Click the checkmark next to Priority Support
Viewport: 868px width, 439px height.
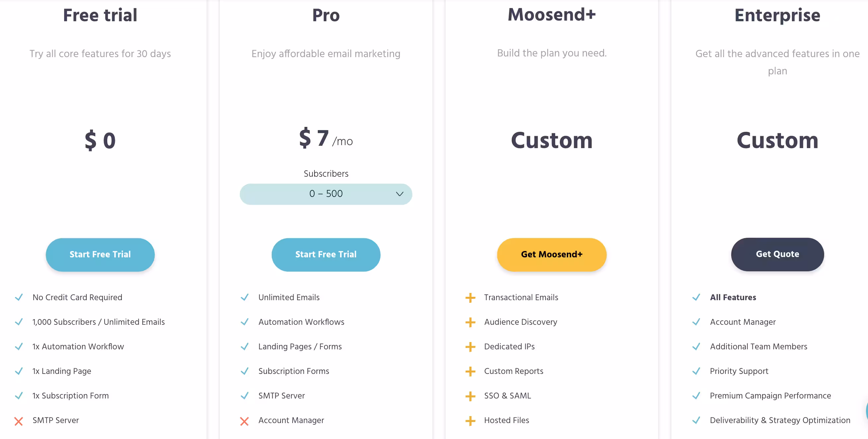696,371
